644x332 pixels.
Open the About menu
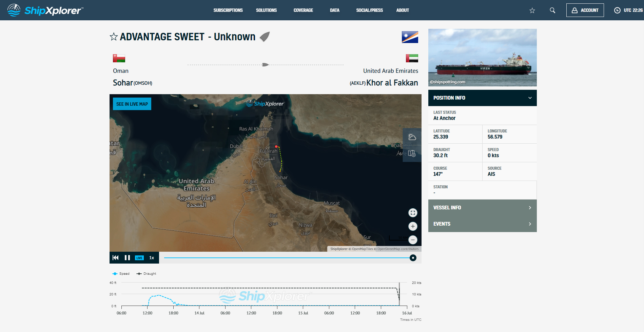click(403, 10)
